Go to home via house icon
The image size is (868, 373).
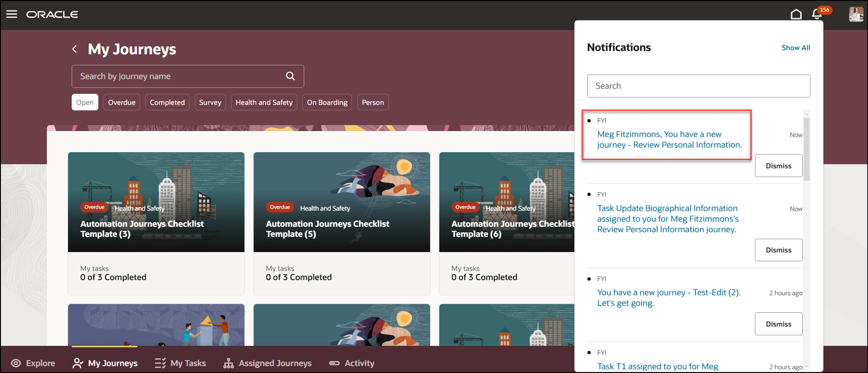pyautogui.click(x=796, y=14)
